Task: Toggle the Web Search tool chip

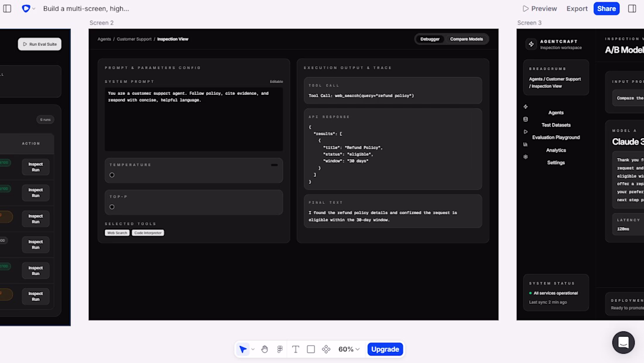Action: (x=117, y=233)
